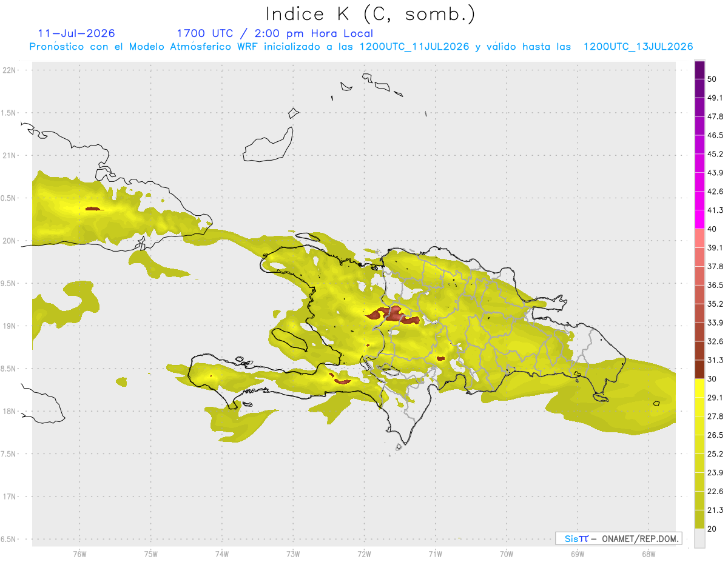728x562 pixels.
Task: Click the "50" colorbar value
Action: [712, 79]
